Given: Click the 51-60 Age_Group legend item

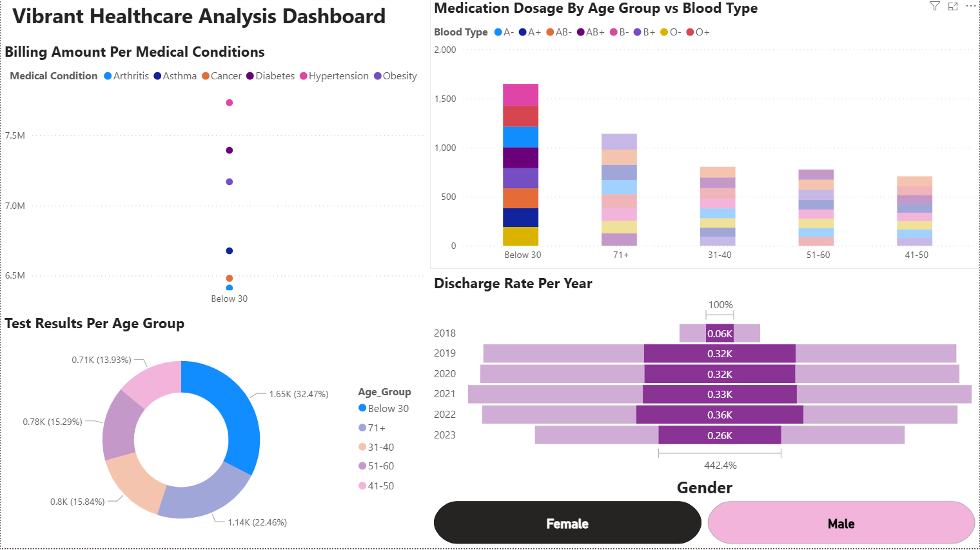Looking at the screenshot, I should point(380,466).
